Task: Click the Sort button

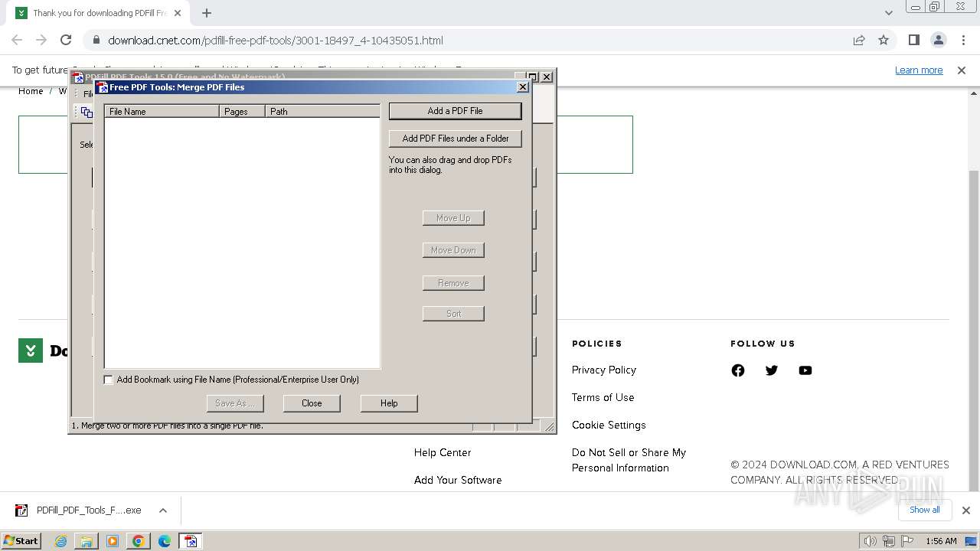Action: pyautogui.click(x=453, y=314)
